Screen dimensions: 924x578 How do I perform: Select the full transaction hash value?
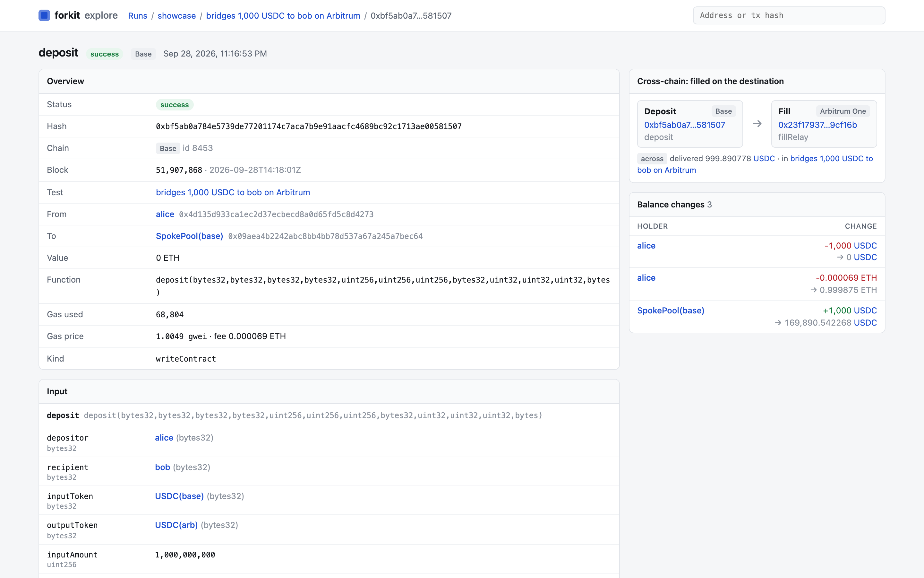[309, 126]
